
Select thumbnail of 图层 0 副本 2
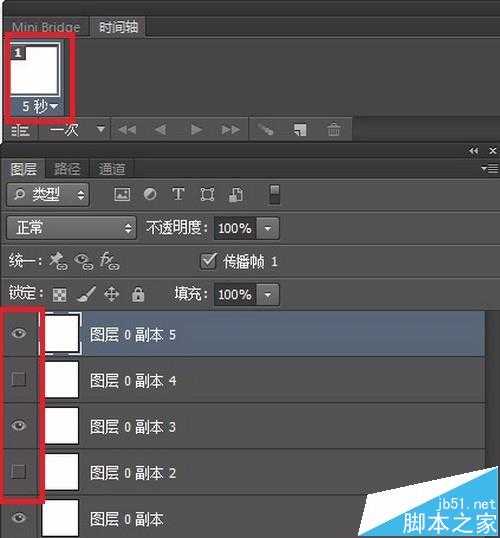pyautogui.click(x=61, y=471)
